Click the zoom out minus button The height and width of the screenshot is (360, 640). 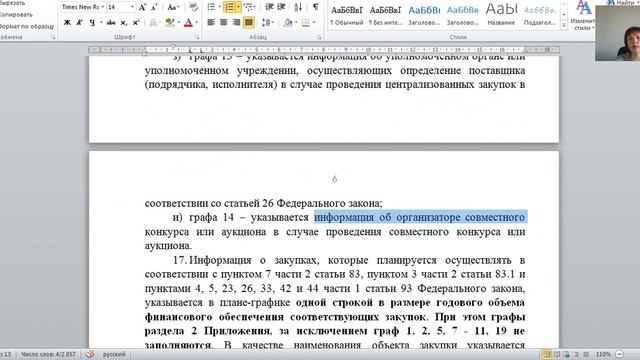click(x=619, y=354)
